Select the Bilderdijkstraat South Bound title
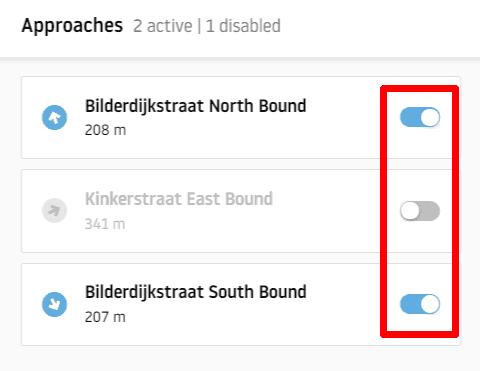480x371 pixels. click(x=196, y=292)
